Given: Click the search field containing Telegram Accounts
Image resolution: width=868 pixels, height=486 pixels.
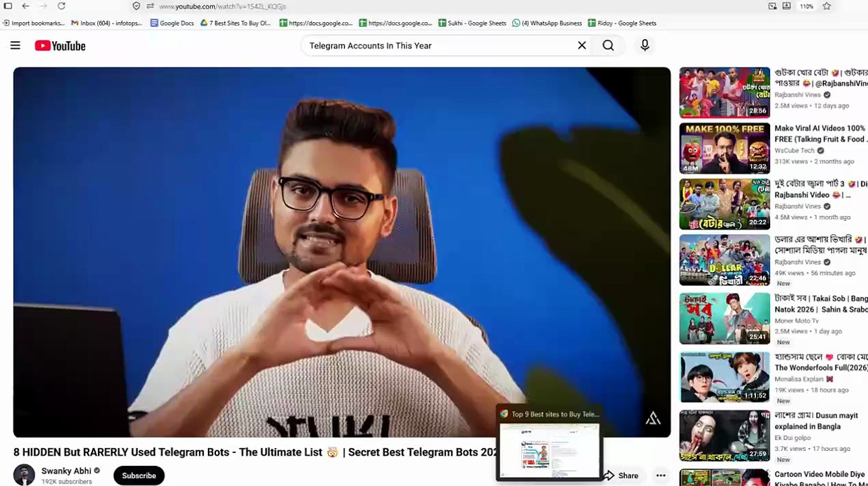Looking at the screenshot, I should 439,45.
